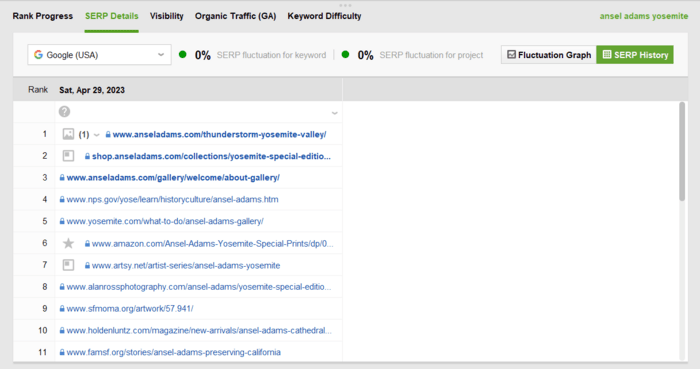This screenshot has height=369, width=700.
Task: Click the Fluctuation Graph button
Action: pyautogui.click(x=549, y=55)
